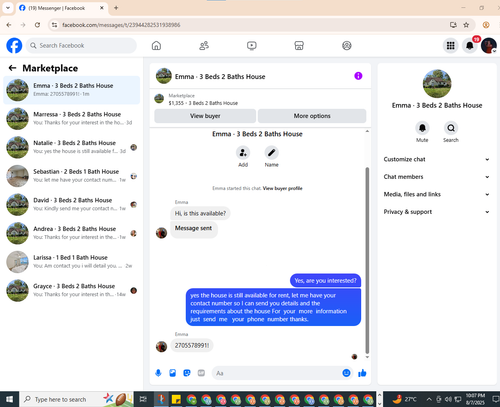
Task: Open the Marketplace storefront icon in top navigation
Action: pyautogui.click(x=299, y=45)
